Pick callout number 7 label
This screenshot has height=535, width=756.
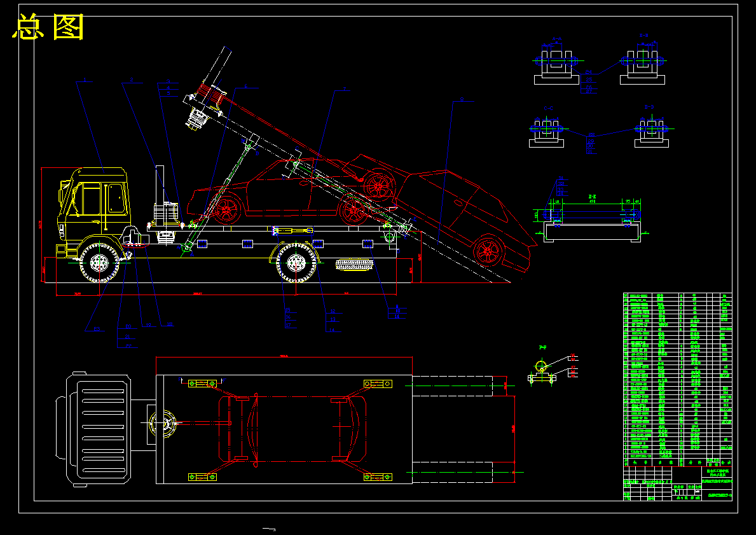344,89
